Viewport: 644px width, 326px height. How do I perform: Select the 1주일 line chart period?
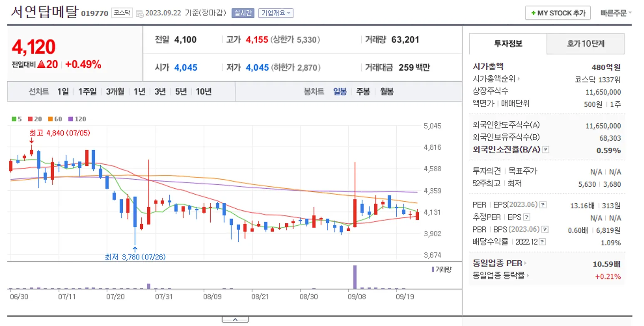tap(87, 92)
